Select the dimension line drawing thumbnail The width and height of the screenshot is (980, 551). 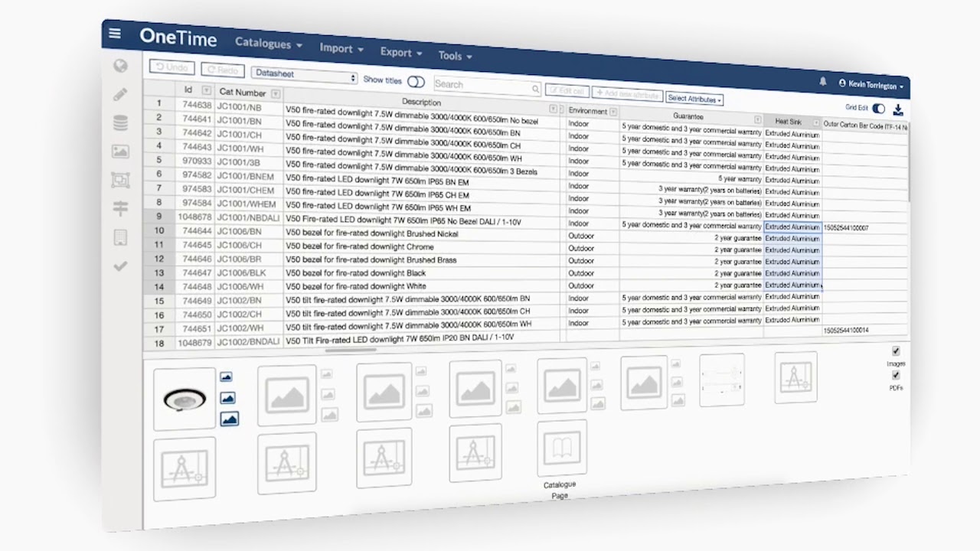coord(721,379)
